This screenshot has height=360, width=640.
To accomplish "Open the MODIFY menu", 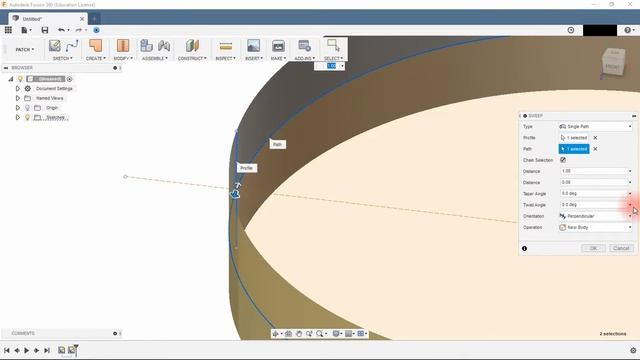I will pyautogui.click(x=123, y=58).
